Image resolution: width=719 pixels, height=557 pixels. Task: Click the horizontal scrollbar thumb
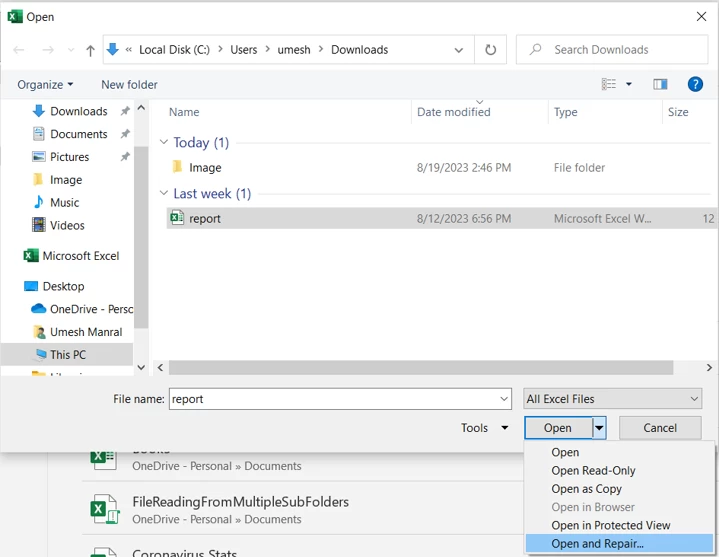[421, 367]
